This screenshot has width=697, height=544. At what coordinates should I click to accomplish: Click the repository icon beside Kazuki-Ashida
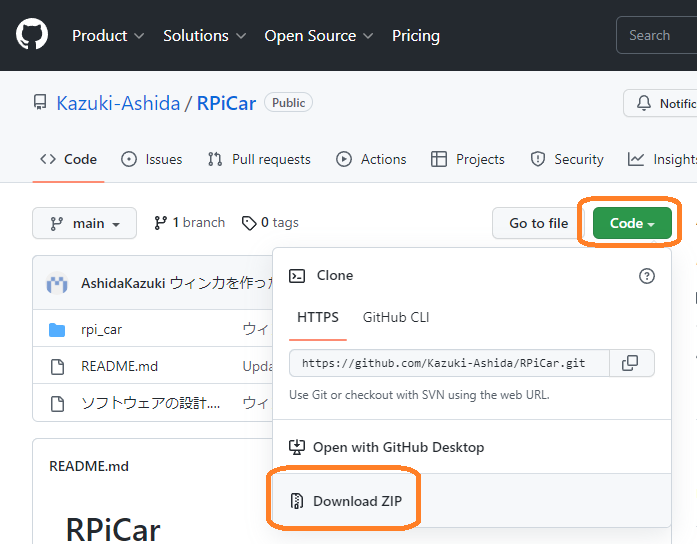click(x=40, y=103)
